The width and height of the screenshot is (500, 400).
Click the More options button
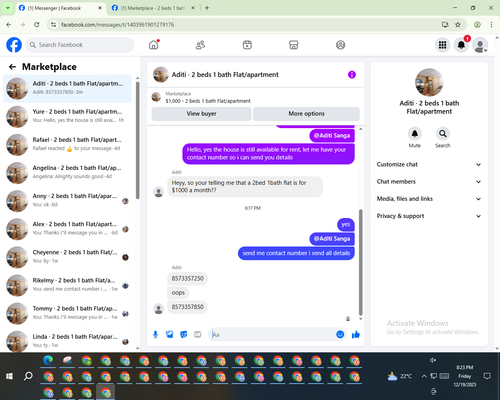tap(306, 114)
